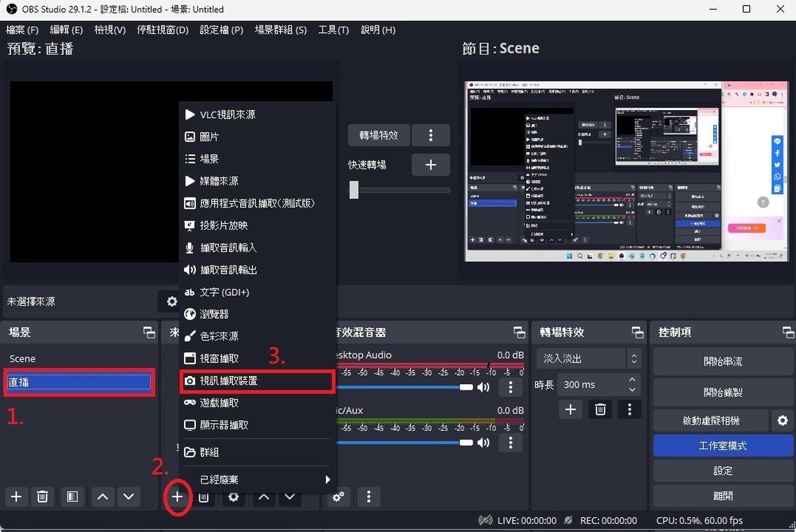Open the three-dot menu next to 轉場特效 button
The width and height of the screenshot is (796, 532).
tap(430, 135)
